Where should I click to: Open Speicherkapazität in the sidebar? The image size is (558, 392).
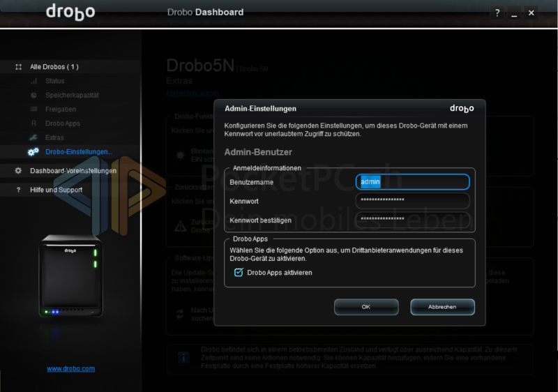pyautogui.click(x=72, y=96)
